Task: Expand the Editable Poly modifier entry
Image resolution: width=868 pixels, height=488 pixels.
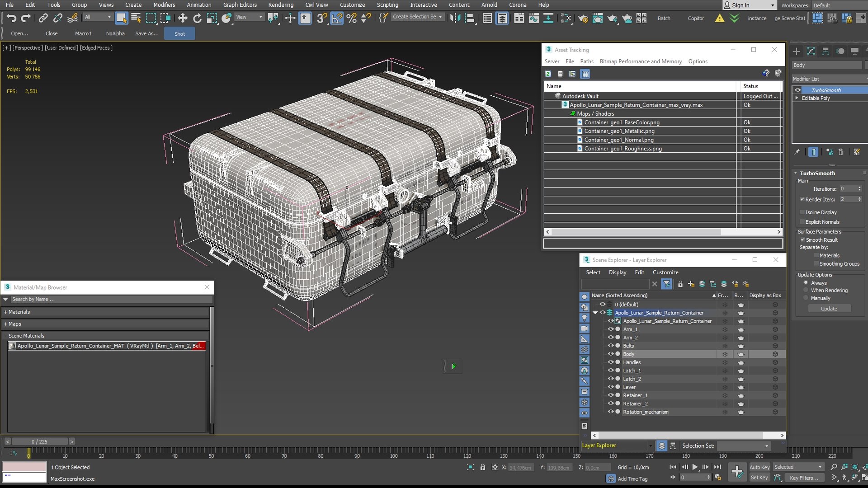Action: (797, 98)
